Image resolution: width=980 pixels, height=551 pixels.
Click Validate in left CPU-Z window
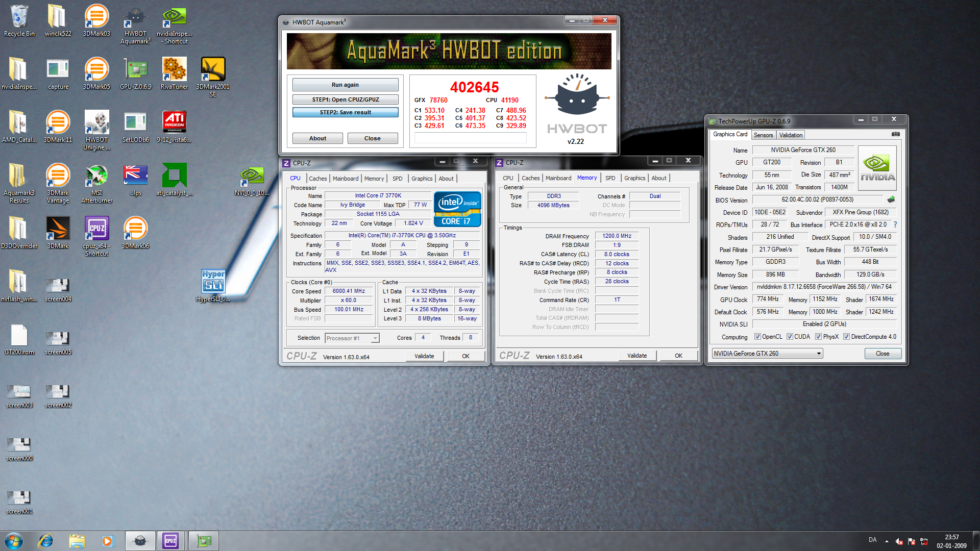coord(424,356)
